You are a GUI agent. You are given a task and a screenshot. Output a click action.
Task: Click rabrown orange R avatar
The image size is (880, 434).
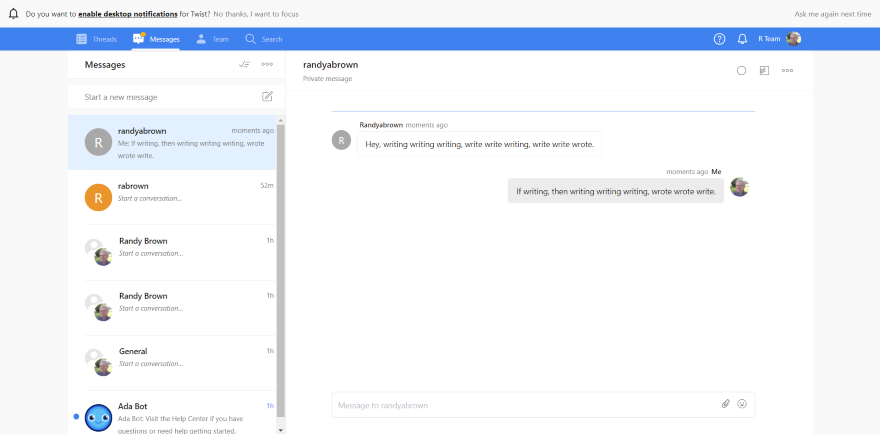(x=98, y=198)
